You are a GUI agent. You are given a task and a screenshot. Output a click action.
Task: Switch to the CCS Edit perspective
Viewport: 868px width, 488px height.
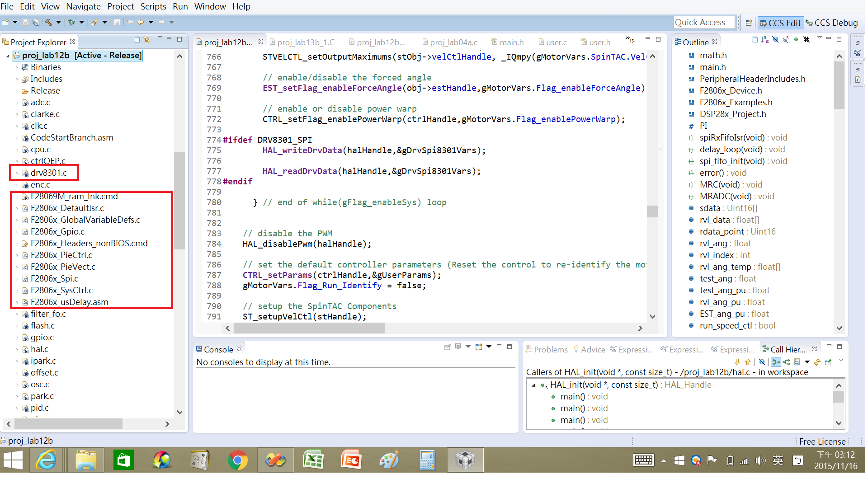click(x=780, y=23)
